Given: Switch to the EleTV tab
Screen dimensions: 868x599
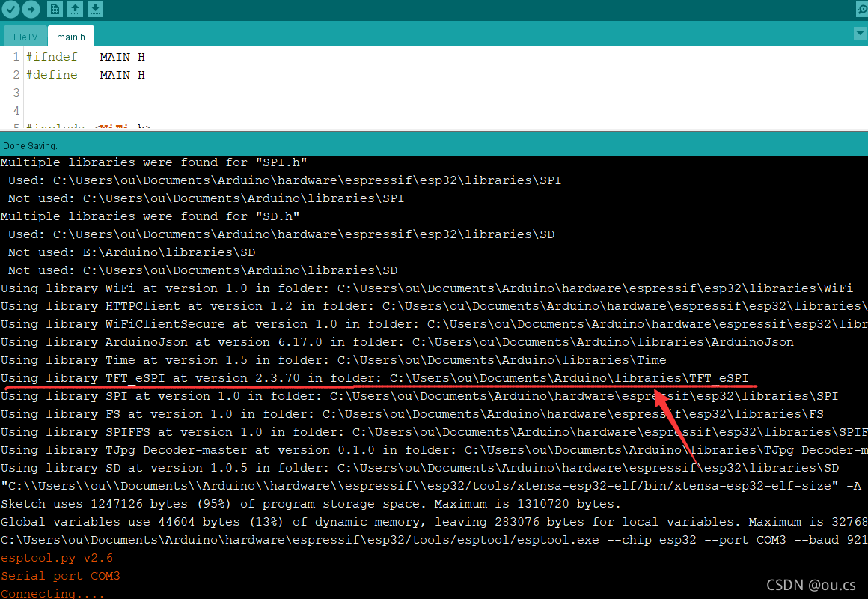Looking at the screenshot, I should coord(25,37).
